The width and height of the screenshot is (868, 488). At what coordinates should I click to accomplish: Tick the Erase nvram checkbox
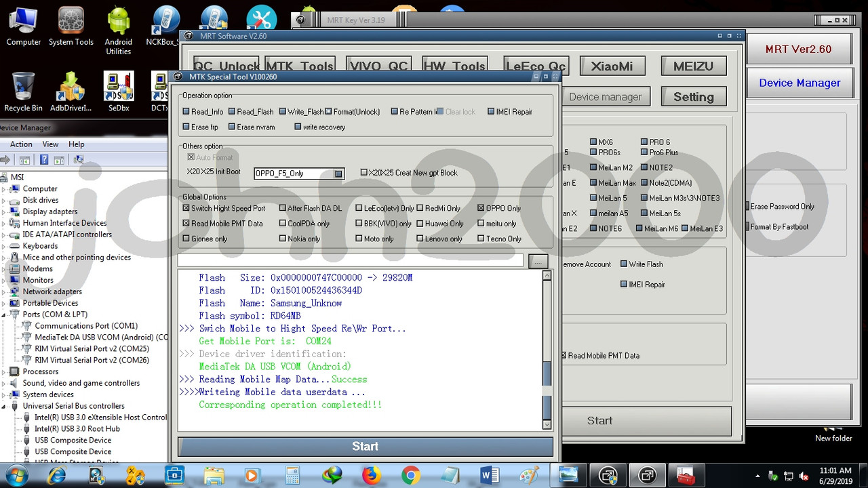(x=232, y=127)
